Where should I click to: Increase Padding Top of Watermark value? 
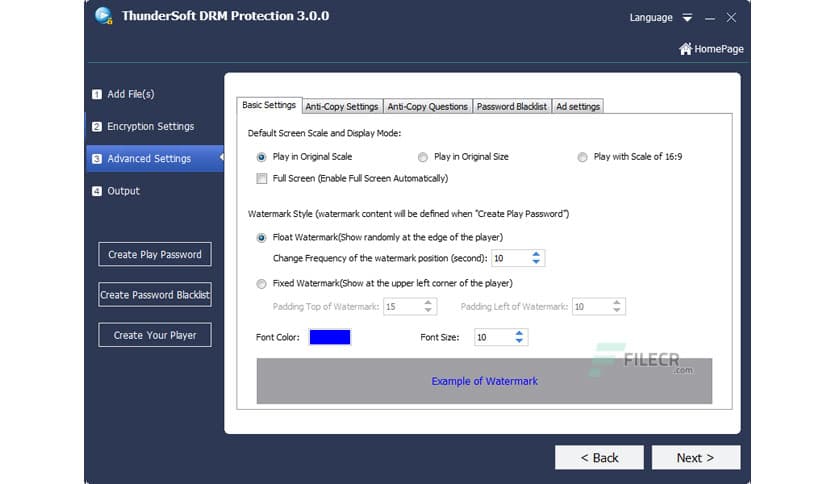pyautogui.click(x=428, y=303)
